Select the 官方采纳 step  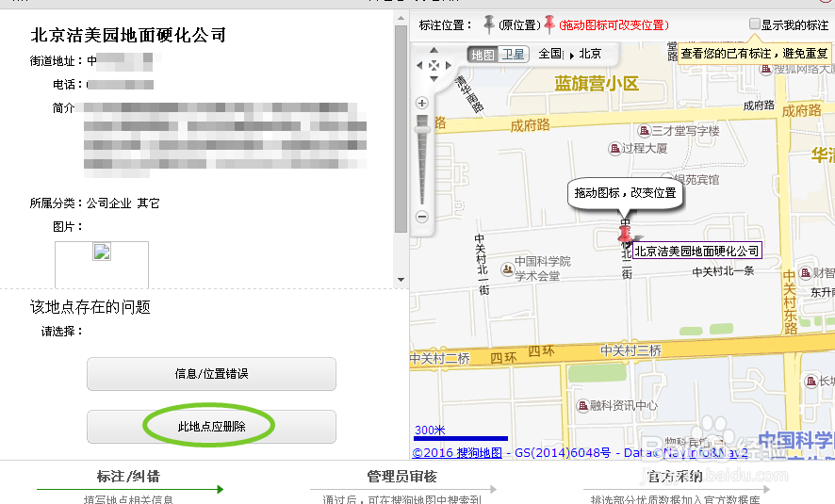coord(674,477)
